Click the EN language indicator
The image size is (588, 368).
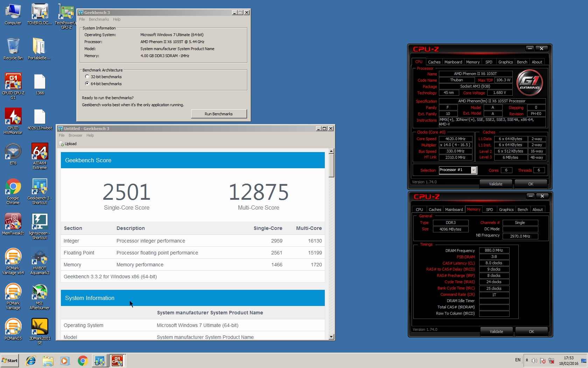(x=518, y=360)
